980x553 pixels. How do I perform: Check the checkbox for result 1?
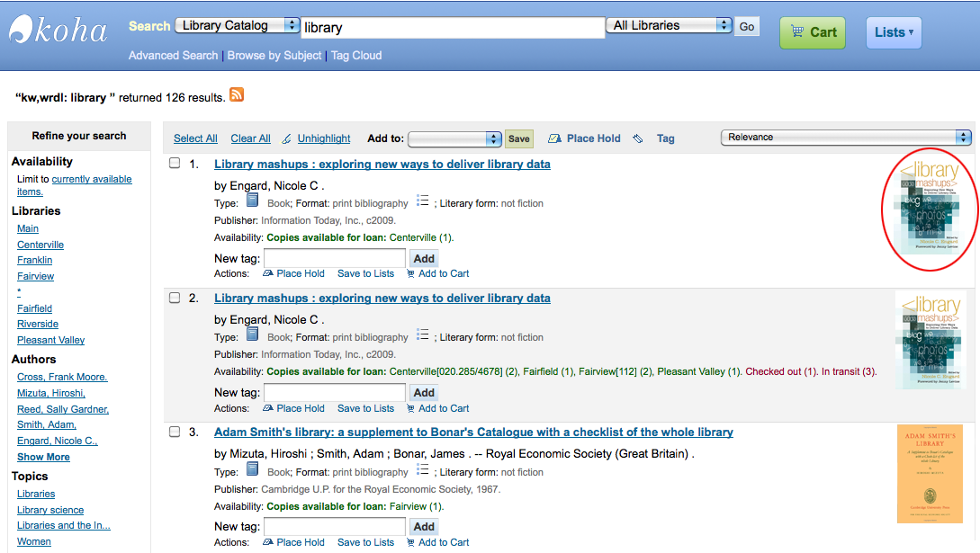[175, 164]
